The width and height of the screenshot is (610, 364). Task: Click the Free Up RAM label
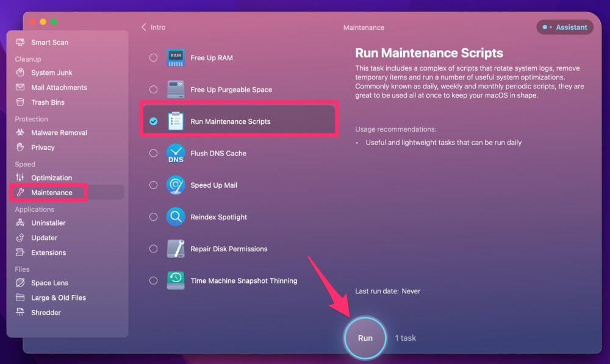coord(212,57)
